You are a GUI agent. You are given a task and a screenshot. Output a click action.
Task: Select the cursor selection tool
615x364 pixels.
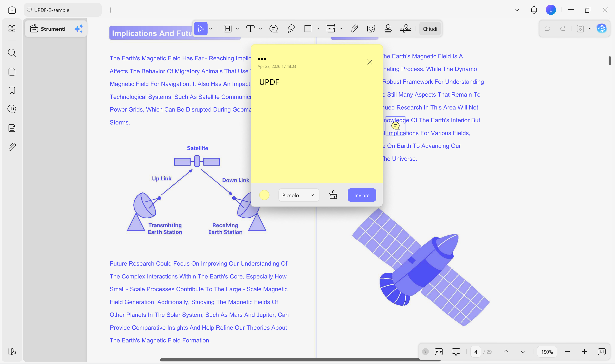[x=201, y=29]
